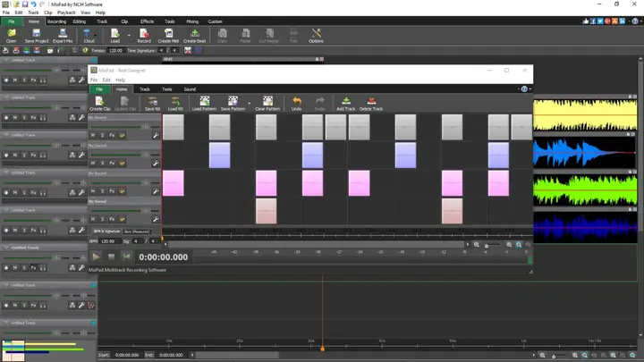Open settings wrench of second beat track
This screenshot has height=362, width=644.
pos(156,164)
